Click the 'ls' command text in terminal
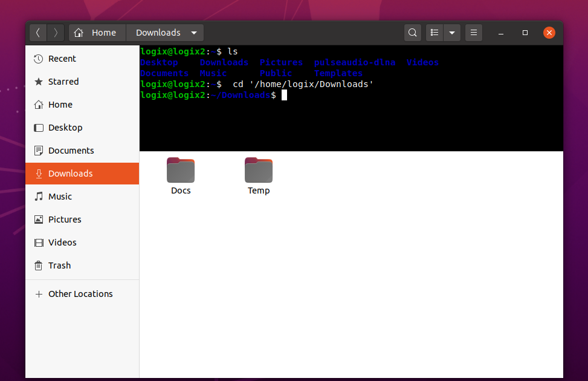The width and height of the screenshot is (588, 381). coord(233,51)
